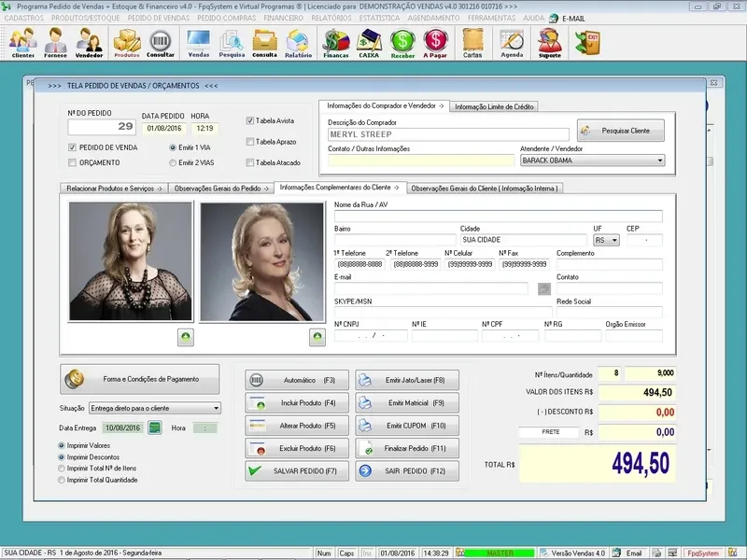This screenshot has height=560, width=747.
Task: Open the RELATÓRIOS menu
Action: [x=331, y=18]
